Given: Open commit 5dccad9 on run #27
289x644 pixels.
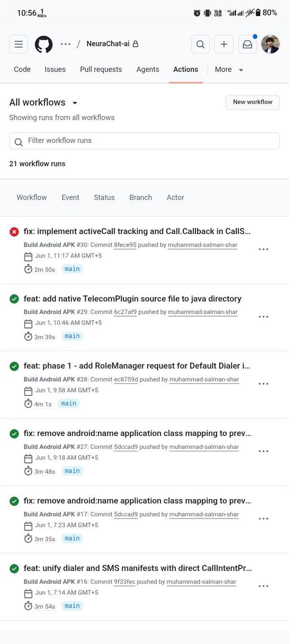Looking at the screenshot, I should pos(126,447).
